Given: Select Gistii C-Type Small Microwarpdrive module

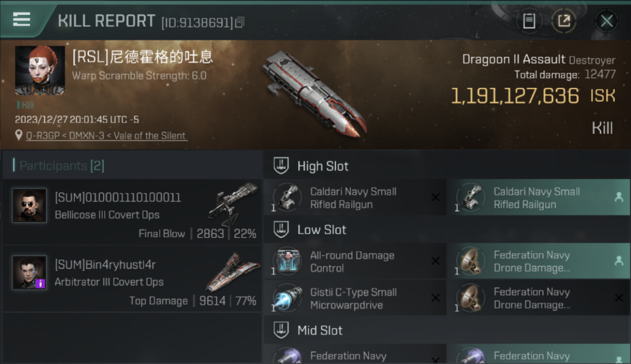Looking at the screenshot, I should click(x=355, y=298).
